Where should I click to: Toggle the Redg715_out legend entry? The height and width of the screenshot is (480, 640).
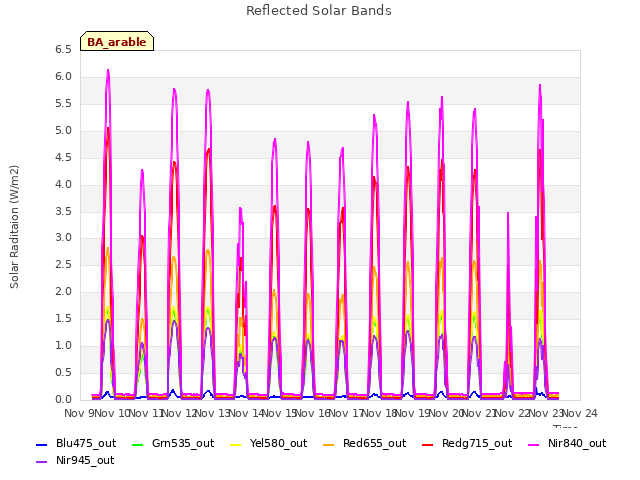click(x=467, y=444)
